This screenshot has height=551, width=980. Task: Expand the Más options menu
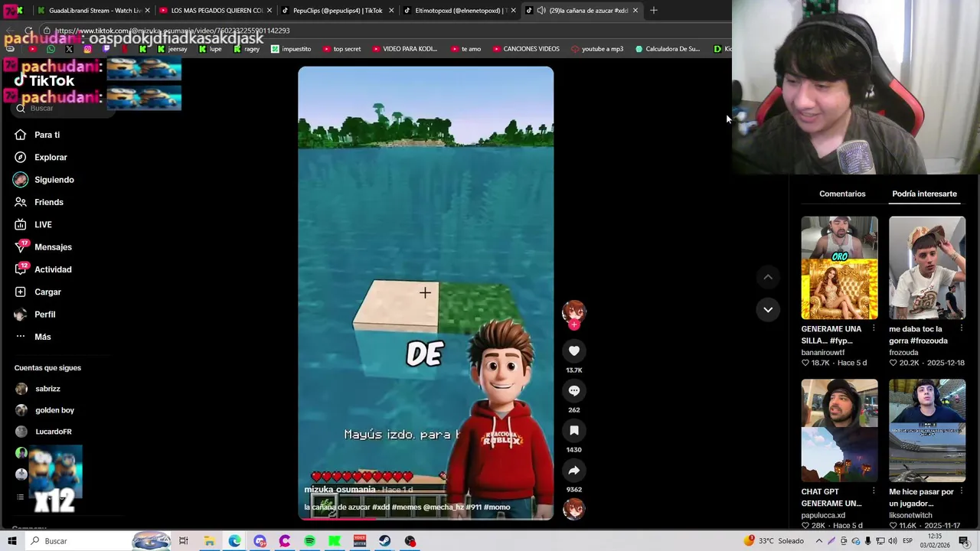pos(32,337)
